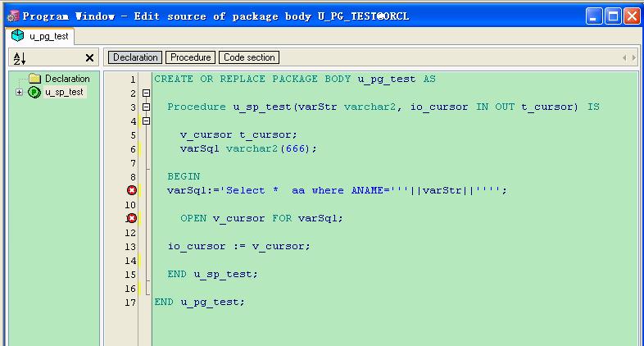The image size is (644, 346).
Task: Click the BEGIN keyword on line 8
Action: (184, 176)
